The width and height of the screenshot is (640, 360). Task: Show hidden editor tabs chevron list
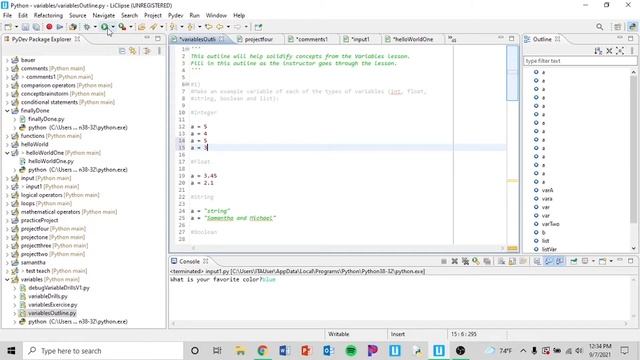[x=452, y=39]
